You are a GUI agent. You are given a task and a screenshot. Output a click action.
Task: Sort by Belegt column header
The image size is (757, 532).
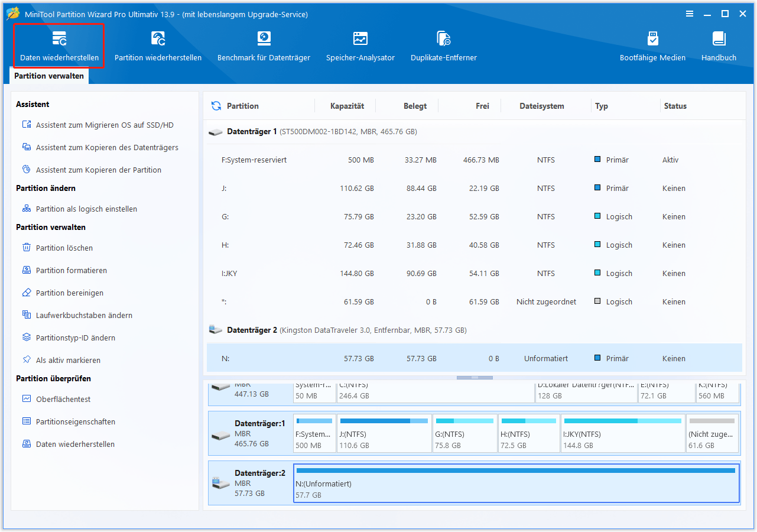pyautogui.click(x=415, y=106)
